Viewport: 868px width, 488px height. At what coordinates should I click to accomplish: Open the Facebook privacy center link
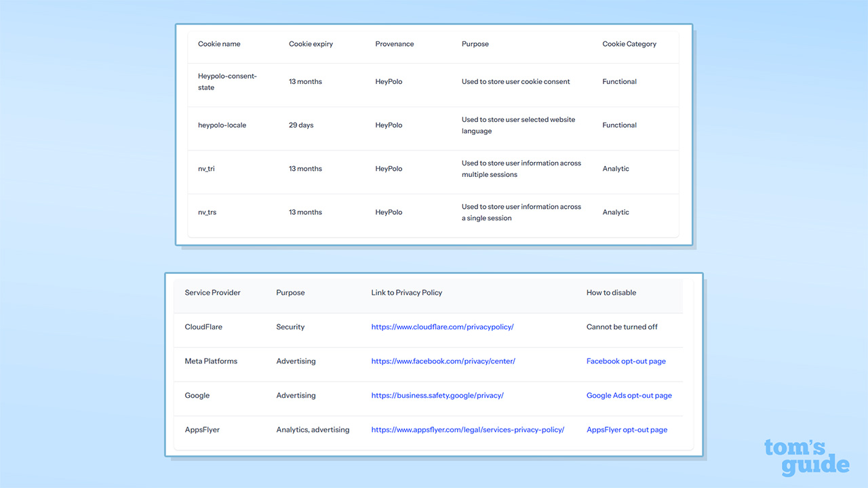click(443, 361)
